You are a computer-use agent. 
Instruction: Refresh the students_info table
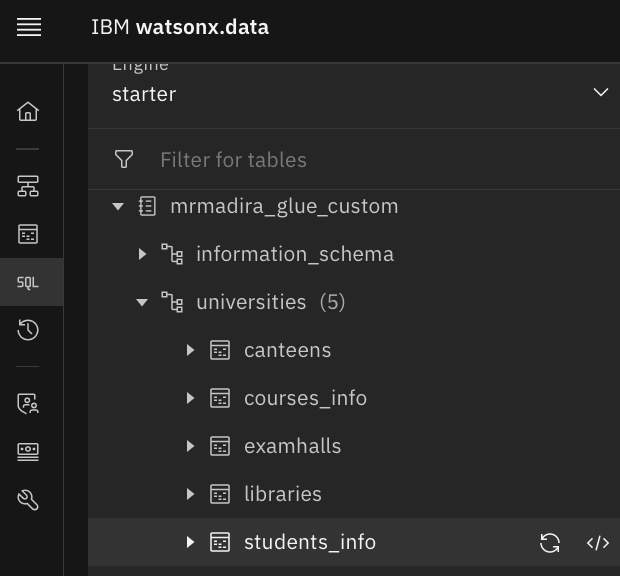pos(550,542)
